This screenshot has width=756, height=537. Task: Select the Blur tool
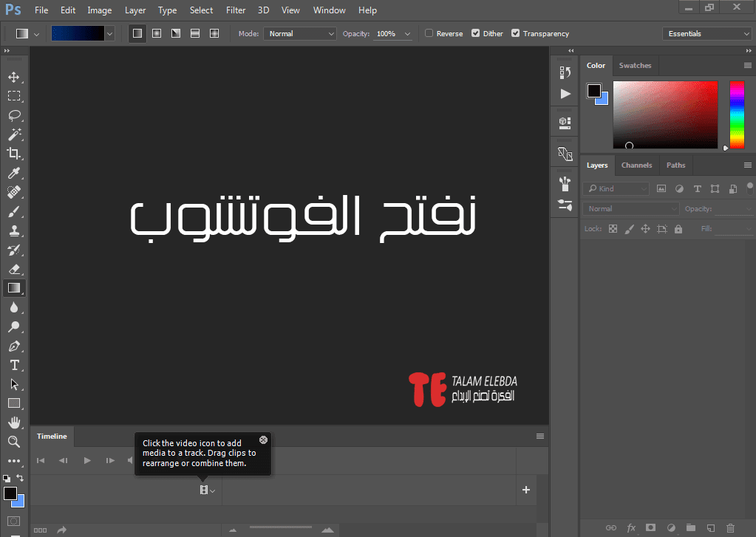14,307
